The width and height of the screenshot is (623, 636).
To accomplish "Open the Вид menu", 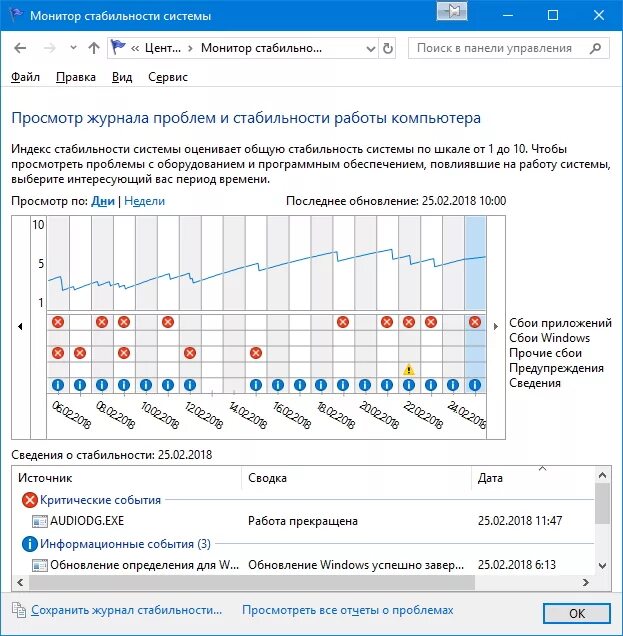I will click(x=122, y=77).
